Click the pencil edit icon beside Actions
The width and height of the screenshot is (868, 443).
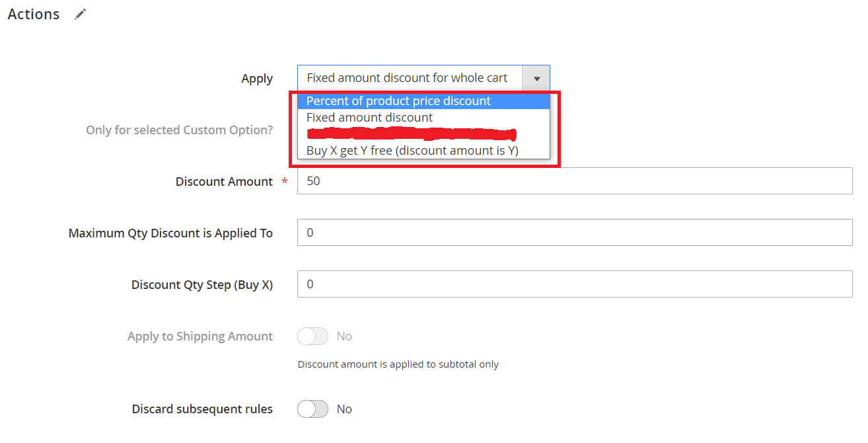(x=80, y=13)
